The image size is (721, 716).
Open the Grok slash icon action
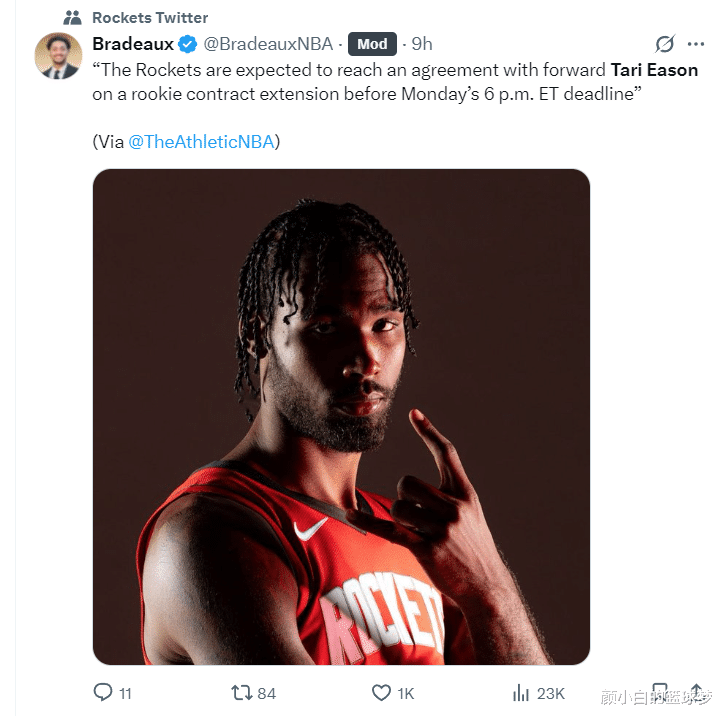[664, 44]
